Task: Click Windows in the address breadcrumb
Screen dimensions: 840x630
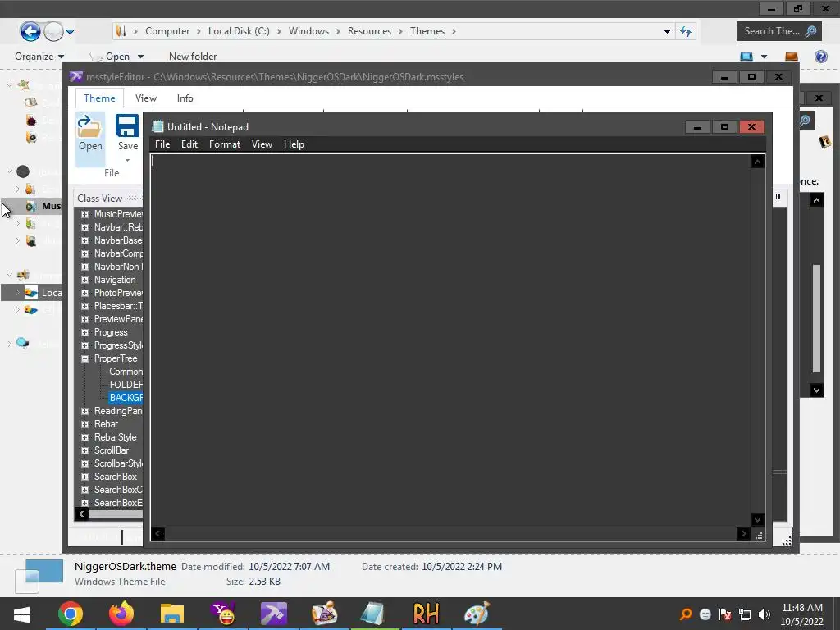Action: pyautogui.click(x=308, y=31)
